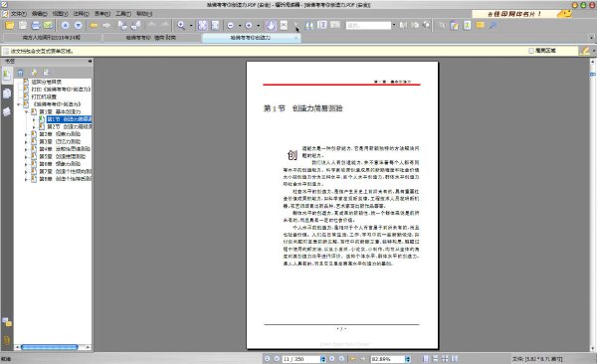
Task: Click the Zoom Out minus toolbar icon
Action: pos(231,26)
